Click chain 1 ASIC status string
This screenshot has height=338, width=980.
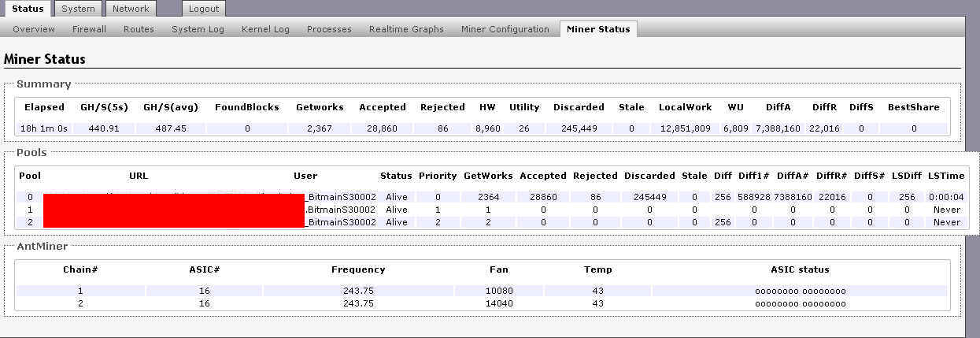(x=800, y=291)
